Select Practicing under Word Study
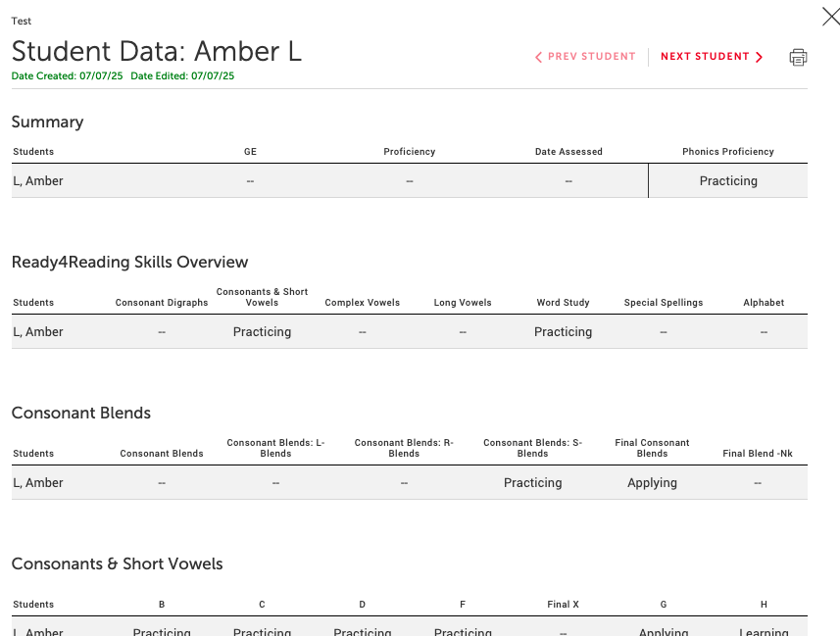The image size is (840, 636). pos(563,332)
